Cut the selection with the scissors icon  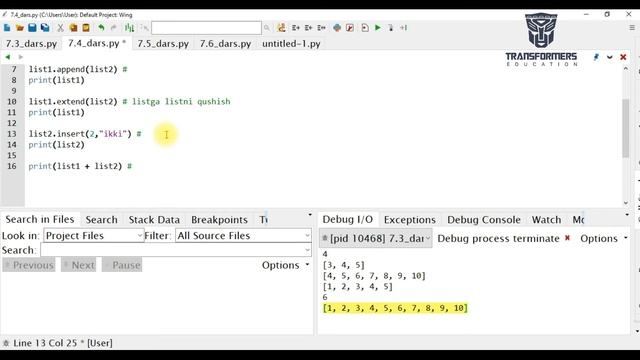click(x=60, y=28)
